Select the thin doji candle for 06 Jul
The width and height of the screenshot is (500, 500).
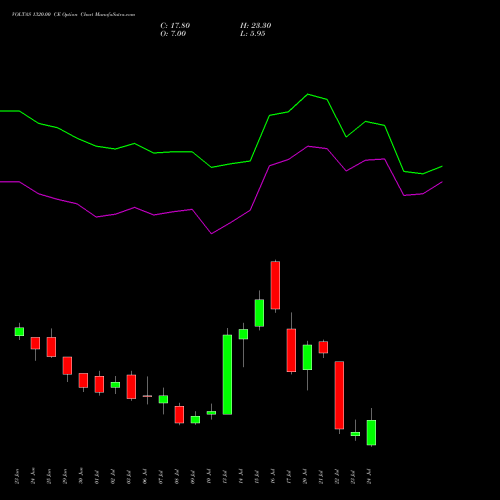pyautogui.click(x=147, y=396)
